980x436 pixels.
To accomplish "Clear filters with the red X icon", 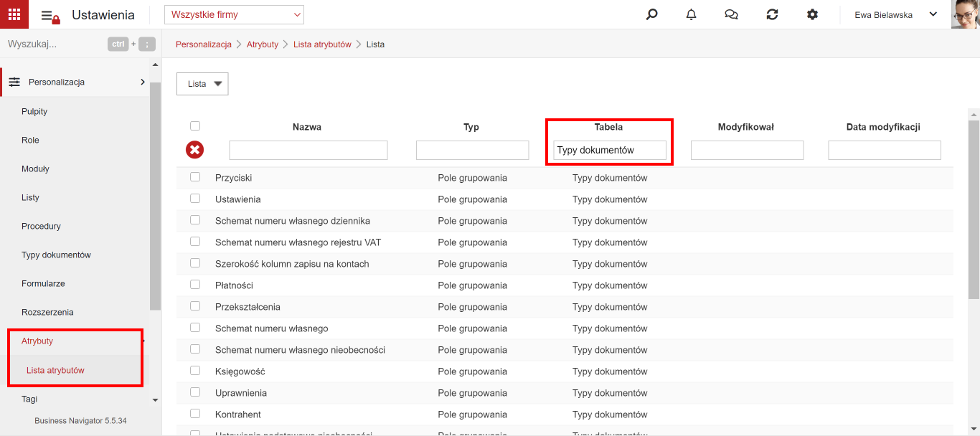I will (194, 150).
